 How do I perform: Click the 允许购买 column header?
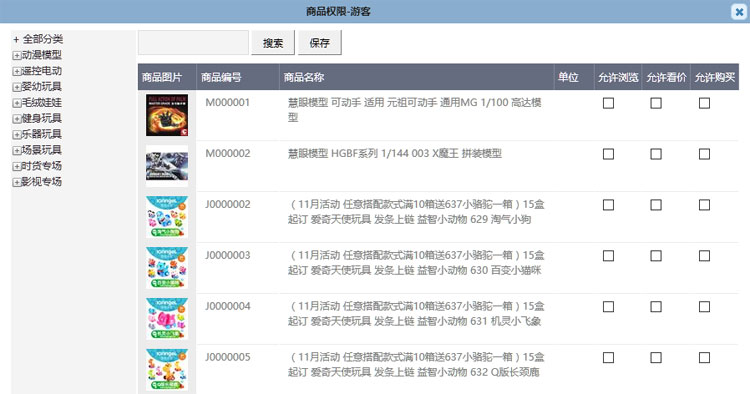[715, 77]
